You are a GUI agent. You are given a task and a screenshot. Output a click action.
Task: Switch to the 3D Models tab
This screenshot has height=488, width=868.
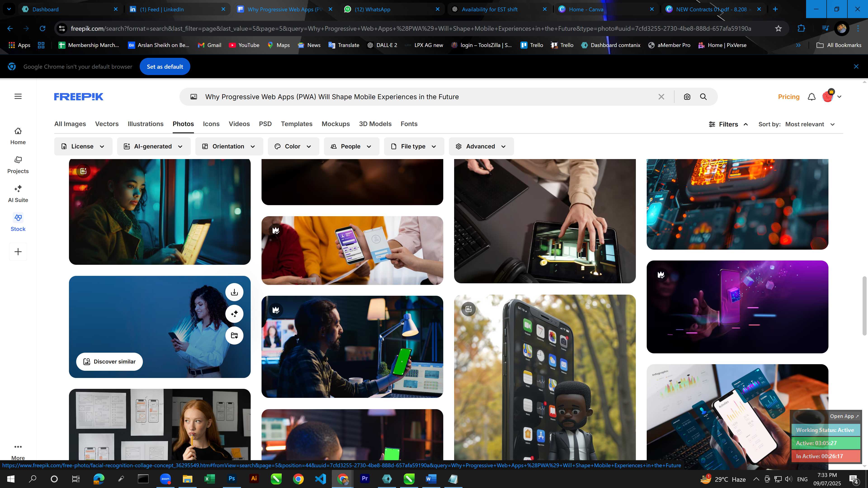click(375, 124)
